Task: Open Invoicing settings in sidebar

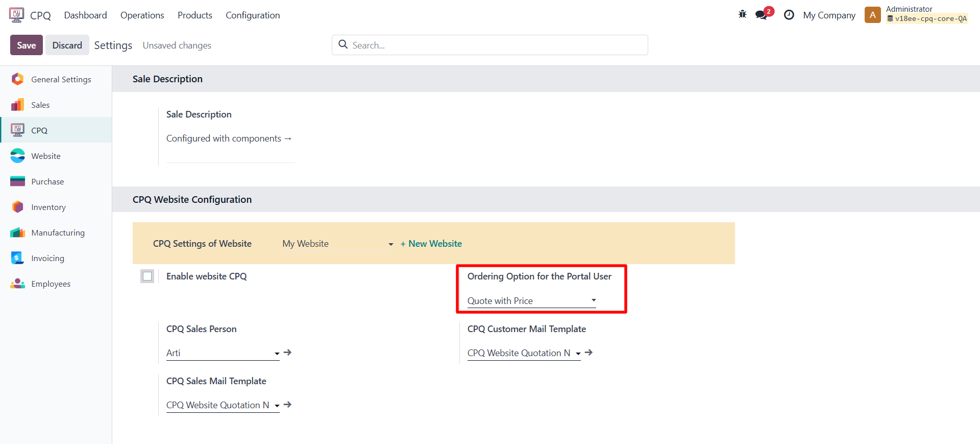Action: (47, 258)
